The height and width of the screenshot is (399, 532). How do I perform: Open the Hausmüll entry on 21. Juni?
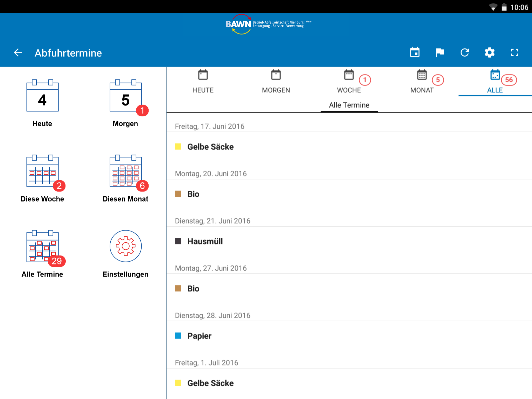point(205,241)
